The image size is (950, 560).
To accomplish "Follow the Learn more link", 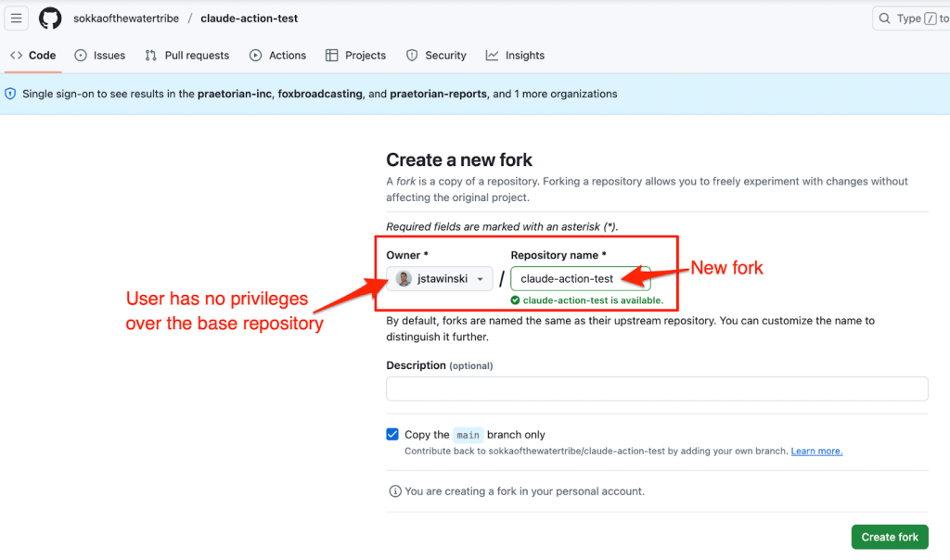I will (x=816, y=452).
